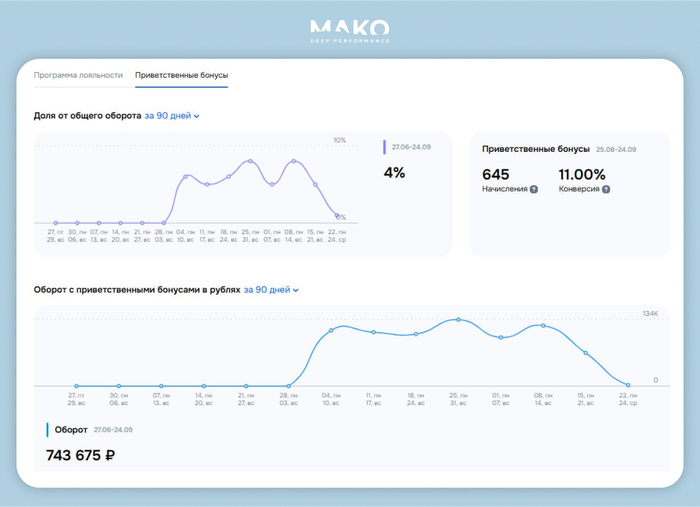Click the 11.00% conversion value
700x507 pixels.
(x=582, y=174)
